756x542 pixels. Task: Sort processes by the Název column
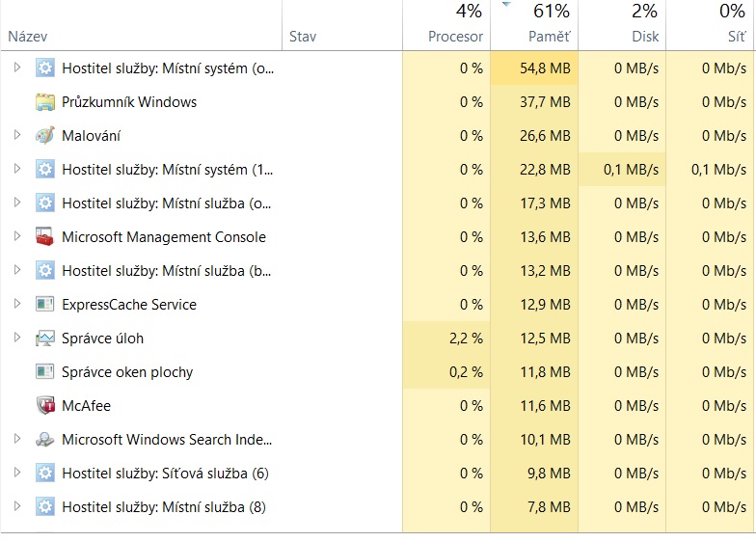pyautogui.click(x=28, y=37)
